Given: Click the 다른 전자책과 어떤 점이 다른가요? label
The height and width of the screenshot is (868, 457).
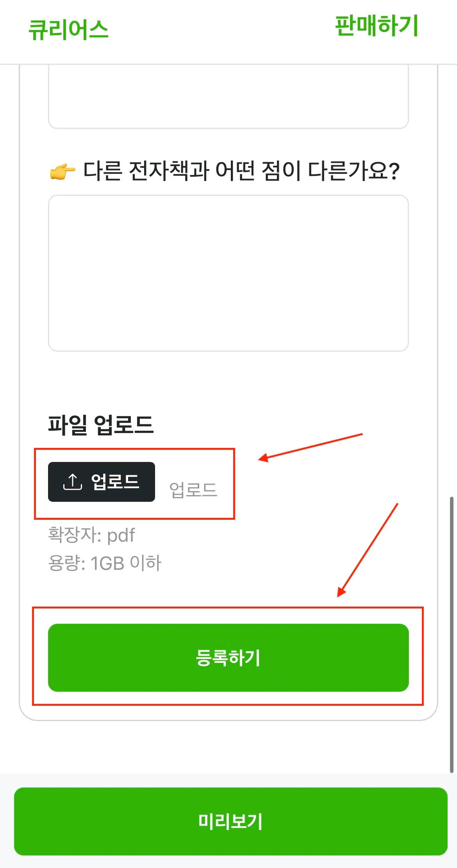Looking at the screenshot, I should [x=241, y=171].
